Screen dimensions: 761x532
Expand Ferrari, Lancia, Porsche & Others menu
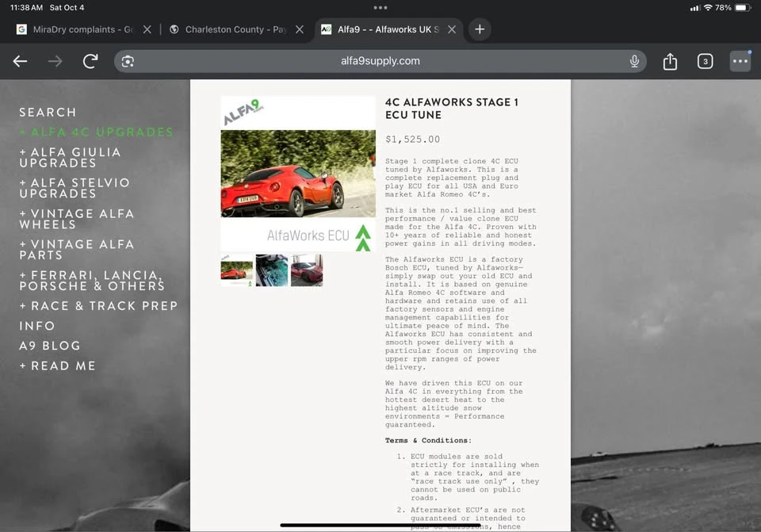coord(92,281)
